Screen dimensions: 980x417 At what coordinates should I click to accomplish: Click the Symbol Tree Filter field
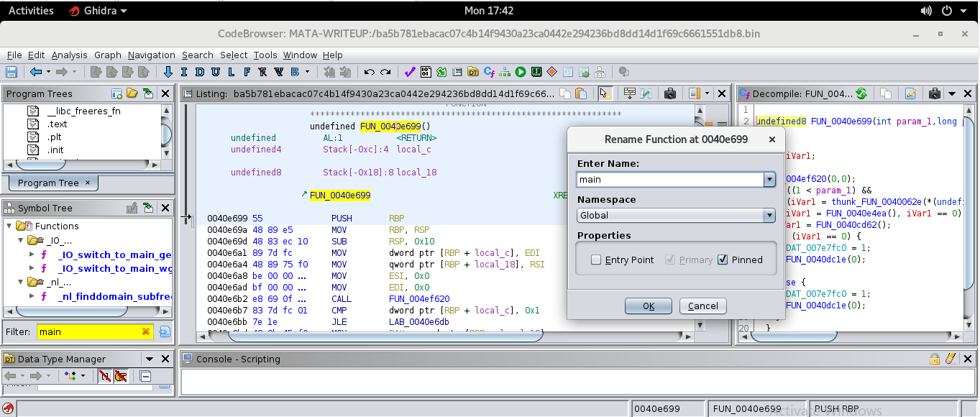(x=94, y=331)
